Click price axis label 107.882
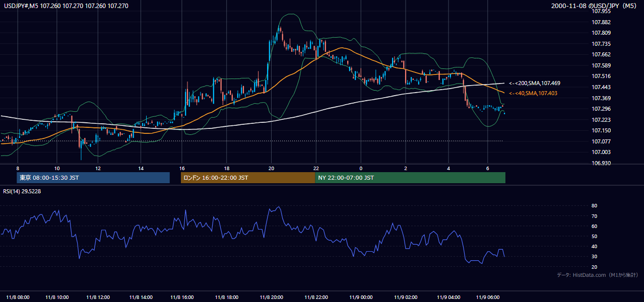Image resolution: width=644 pixels, height=302 pixels. (601, 22)
